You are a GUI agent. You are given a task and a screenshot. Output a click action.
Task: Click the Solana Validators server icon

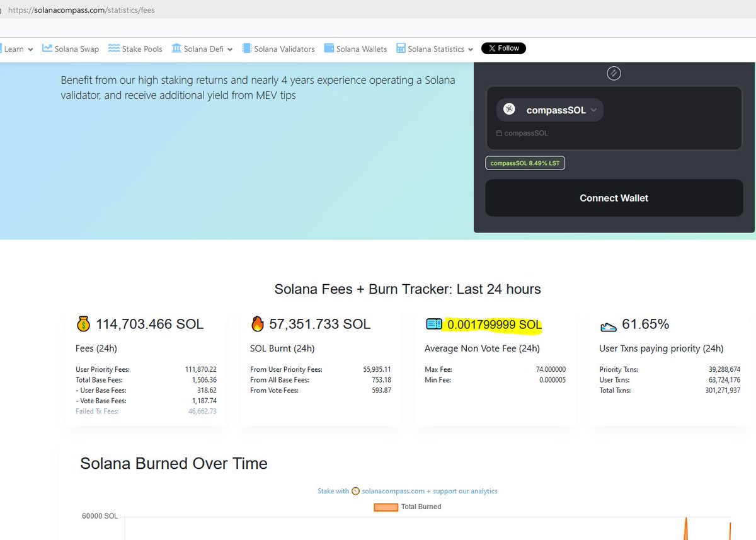(247, 49)
